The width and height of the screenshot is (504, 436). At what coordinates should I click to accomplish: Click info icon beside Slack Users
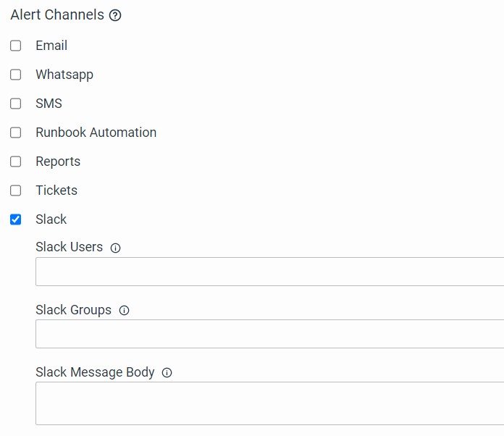[x=116, y=248]
